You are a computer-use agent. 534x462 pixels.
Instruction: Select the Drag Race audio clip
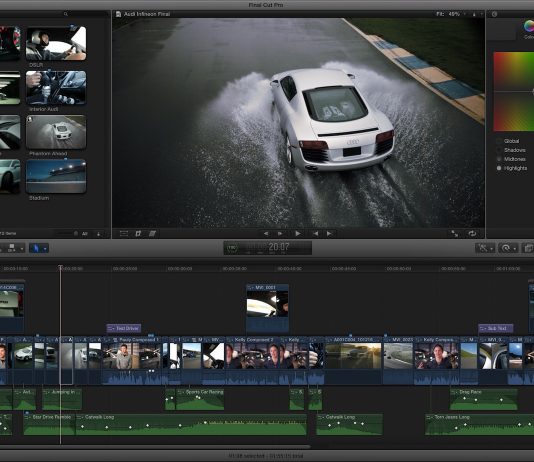click(x=484, y=399)
